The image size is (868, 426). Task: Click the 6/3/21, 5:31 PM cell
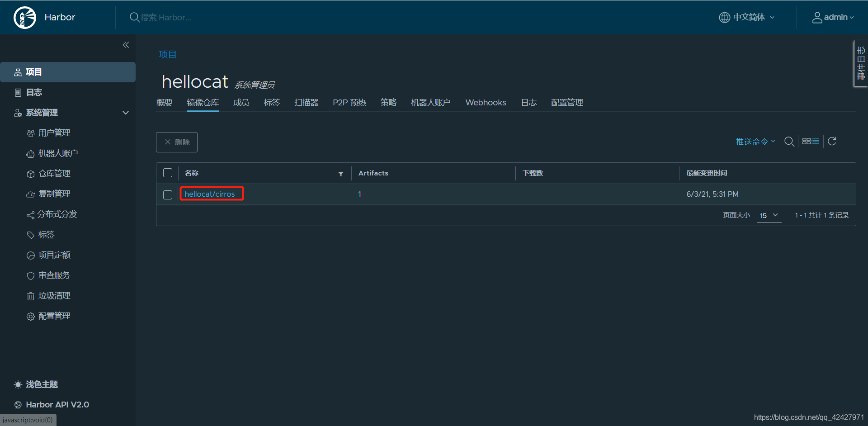click(x=712, y=194)
